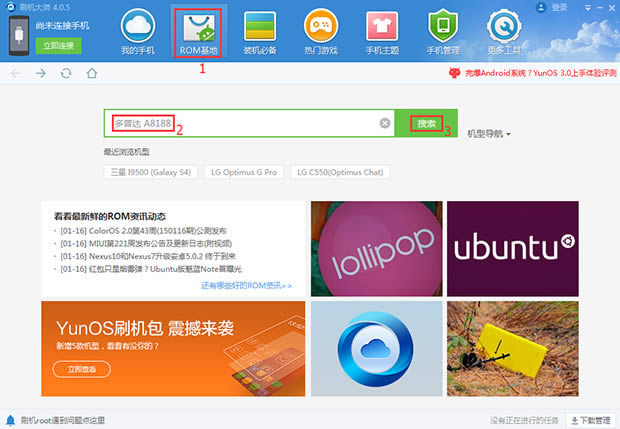This screenshot has height=429, width=620.
Task: Clear the search box text
Action: pyautogui.click(x=385, y=123)
